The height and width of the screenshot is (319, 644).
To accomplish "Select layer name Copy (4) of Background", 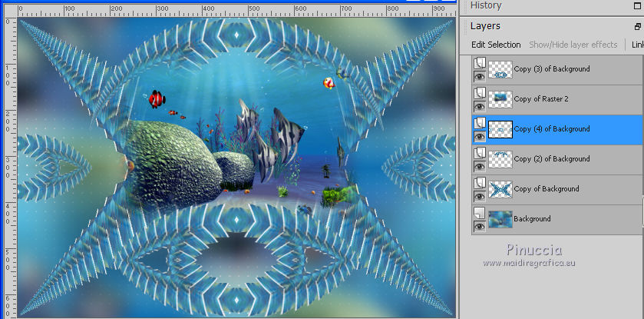I will pos(552,129).
